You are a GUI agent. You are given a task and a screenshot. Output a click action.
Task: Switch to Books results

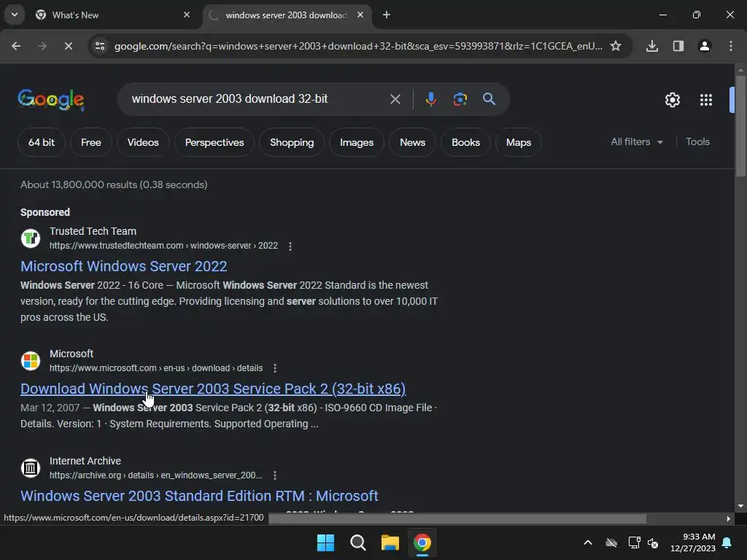tap(465, 142)
